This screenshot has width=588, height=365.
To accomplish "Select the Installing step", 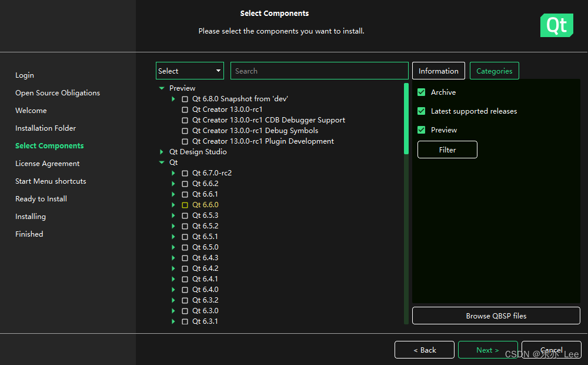I will (x=31, y=216).
